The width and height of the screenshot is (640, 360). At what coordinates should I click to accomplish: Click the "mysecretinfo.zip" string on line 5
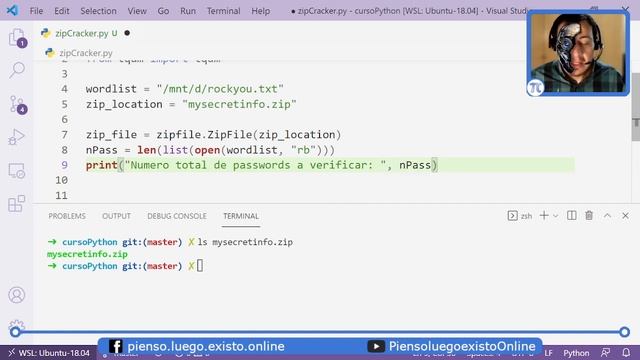tap(240, 104)
